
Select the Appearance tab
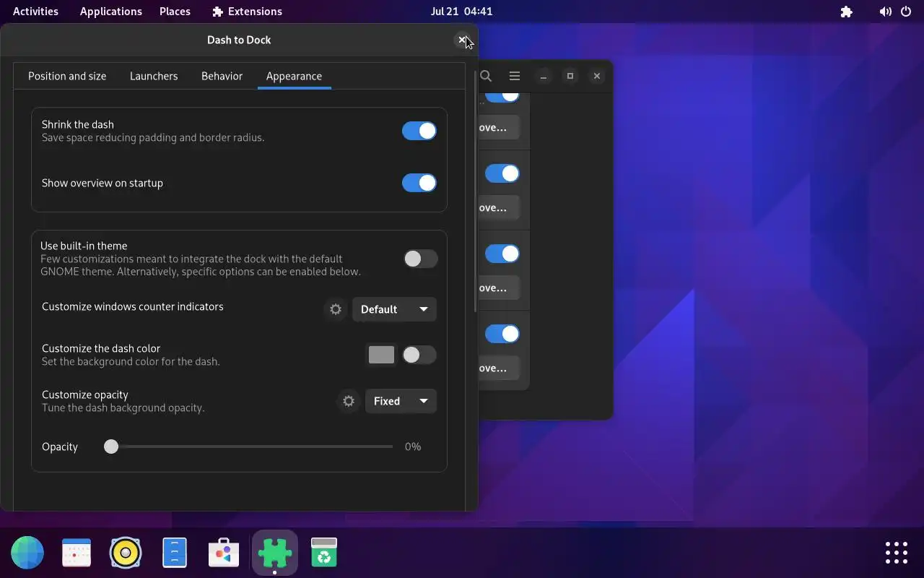(x=294, y=76)
